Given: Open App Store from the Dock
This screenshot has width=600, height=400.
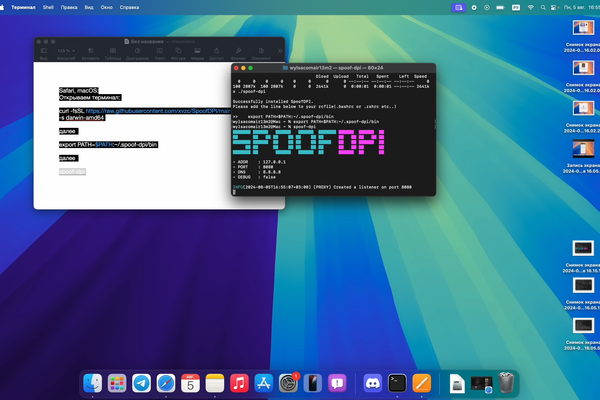Looking at the screenshot, I should pos(264,383).
